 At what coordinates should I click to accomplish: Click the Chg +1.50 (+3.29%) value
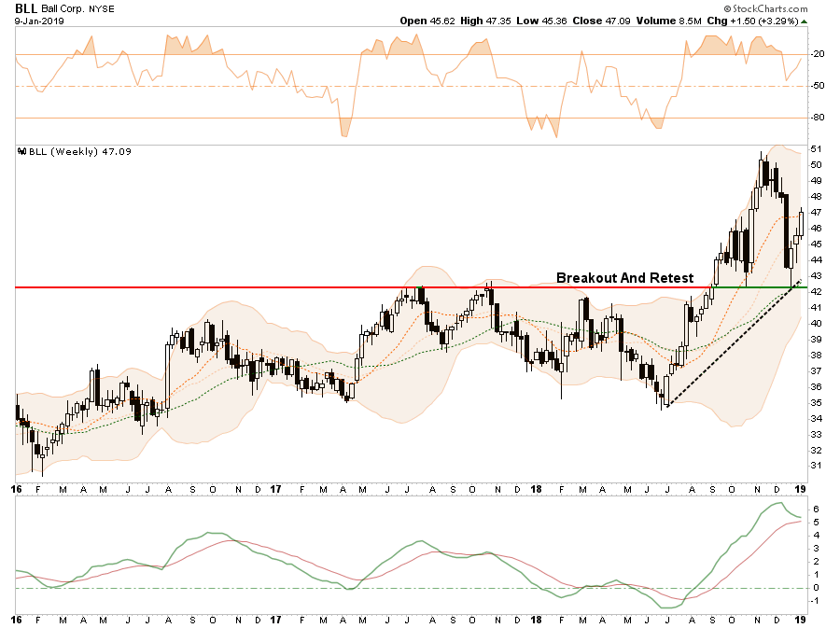click(752, 21)
